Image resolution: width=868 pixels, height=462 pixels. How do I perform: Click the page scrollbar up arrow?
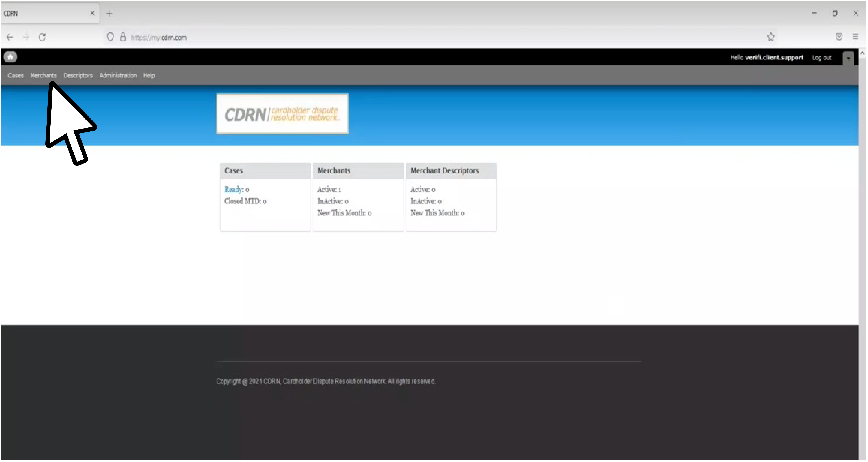pos(862,53)
